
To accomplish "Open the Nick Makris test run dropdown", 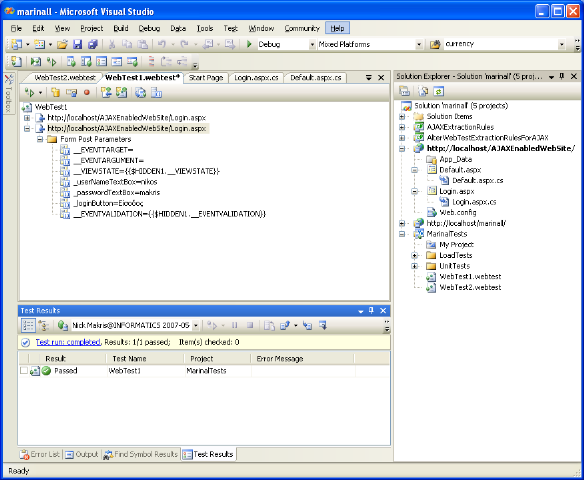I will [x=196, y=325].
